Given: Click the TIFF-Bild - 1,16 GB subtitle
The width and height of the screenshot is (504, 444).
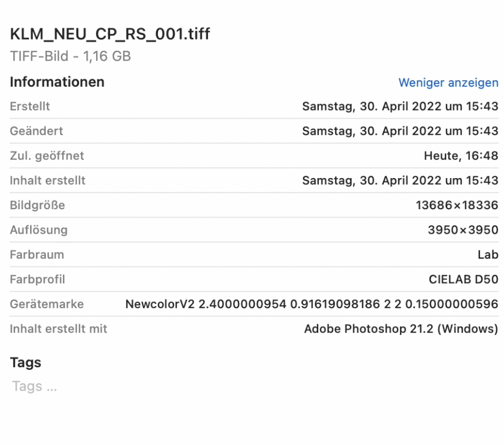Looking at the screenshot, I should pyautogui.click(x=71, y=56).
